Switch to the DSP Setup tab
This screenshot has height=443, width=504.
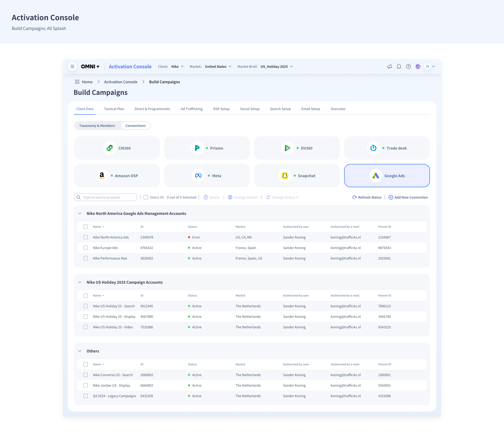(221, 109)
